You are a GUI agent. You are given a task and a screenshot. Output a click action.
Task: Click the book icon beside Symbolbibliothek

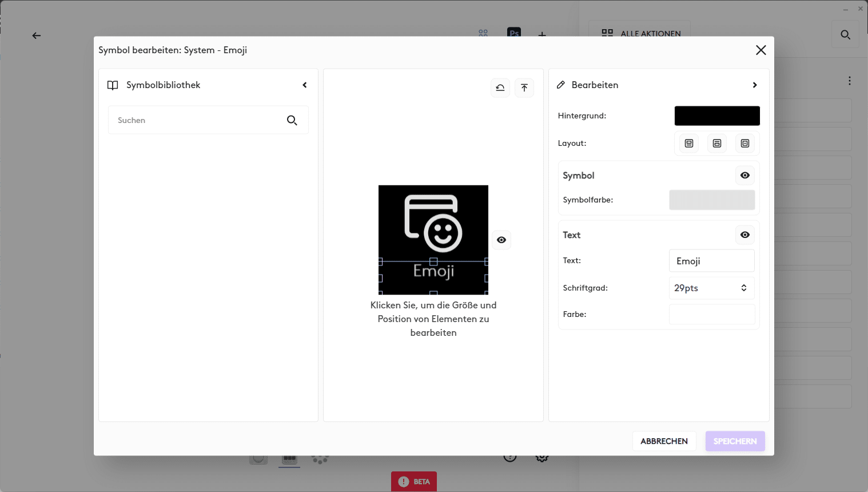click(113, 85)
